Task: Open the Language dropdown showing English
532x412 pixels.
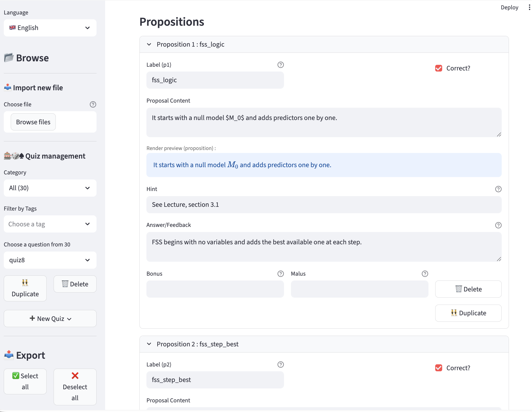Action: [x=50, y=28]
